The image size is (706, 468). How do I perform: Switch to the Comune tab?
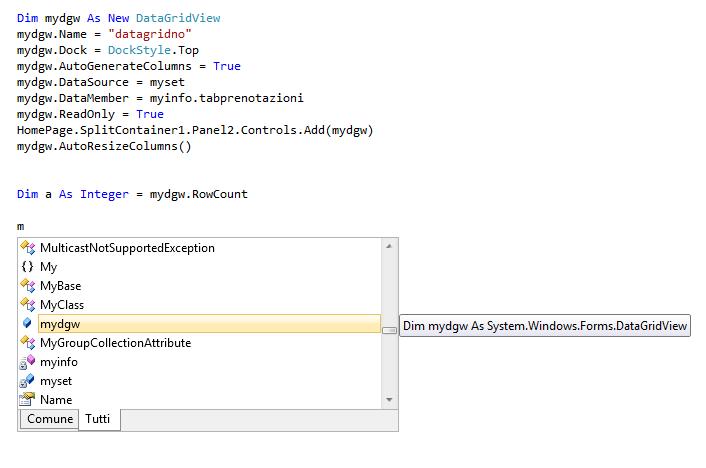(x=50, y=419)
